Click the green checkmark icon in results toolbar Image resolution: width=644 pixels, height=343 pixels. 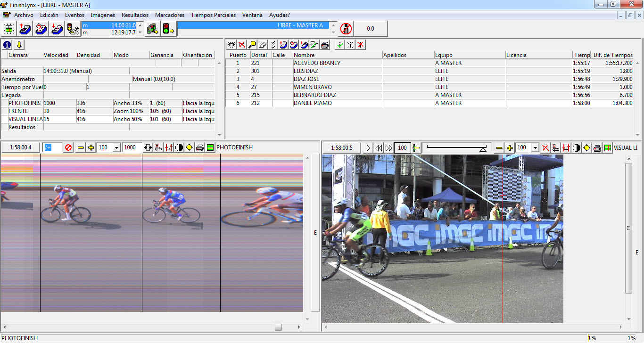click(x=339, y=45)
